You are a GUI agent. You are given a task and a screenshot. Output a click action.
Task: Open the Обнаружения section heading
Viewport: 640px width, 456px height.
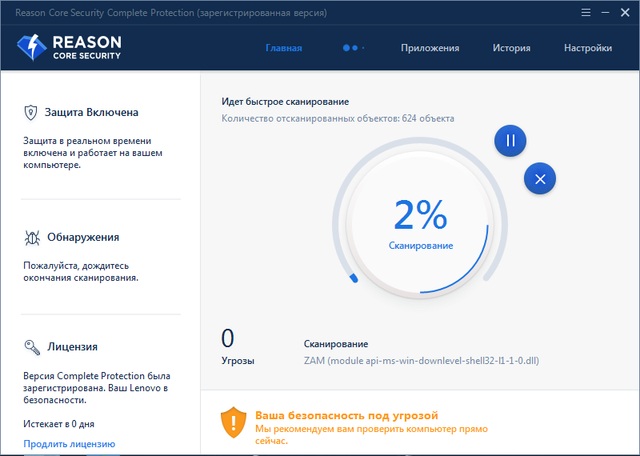[83, 238]
